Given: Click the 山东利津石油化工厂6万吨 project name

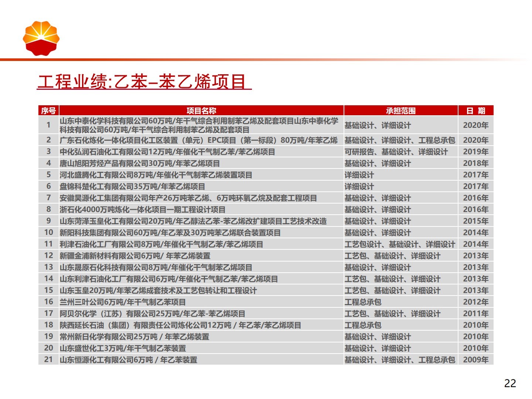Looking at the screenshot, I should coord(169,279).
